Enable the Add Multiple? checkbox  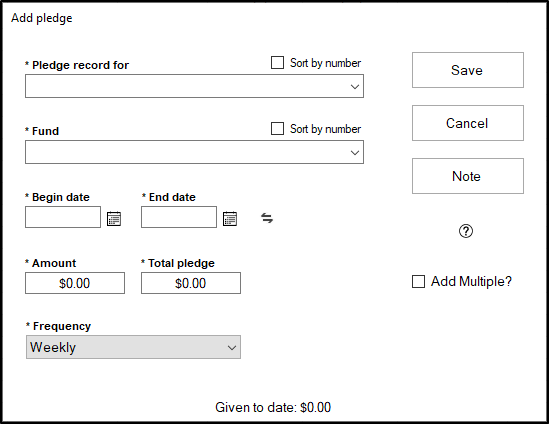[x=418, y=281]
